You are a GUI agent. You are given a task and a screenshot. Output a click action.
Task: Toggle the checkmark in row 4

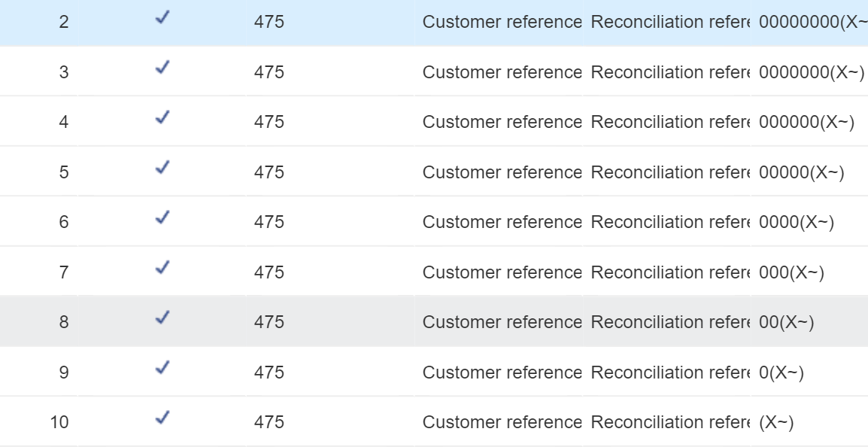click(x=162, y=118)
